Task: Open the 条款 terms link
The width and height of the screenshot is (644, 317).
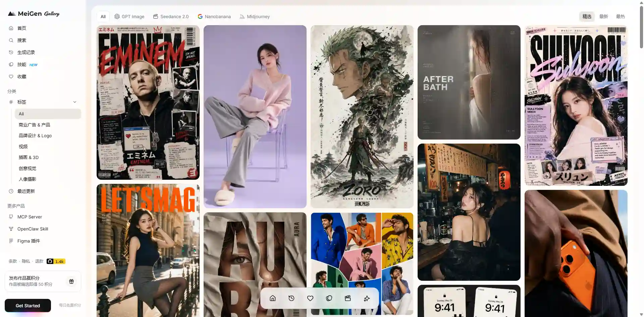Action: [x=13, y=261]
